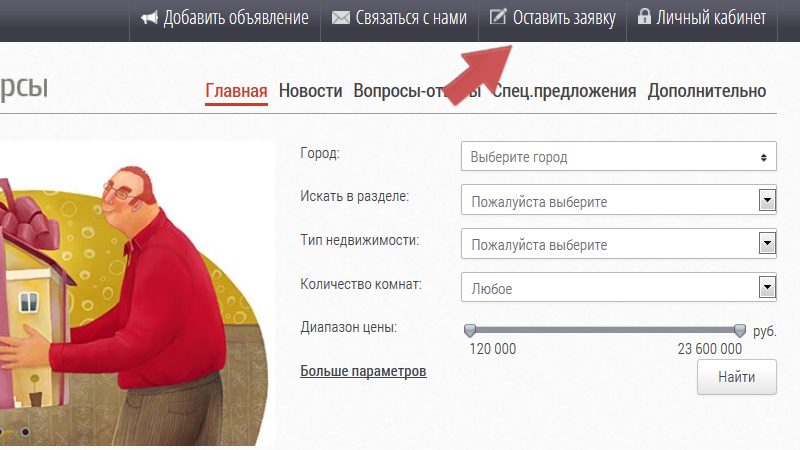Expand the Количество комнат dropdown arrow
Screen dimensions: 800x450
pos(767,287)
